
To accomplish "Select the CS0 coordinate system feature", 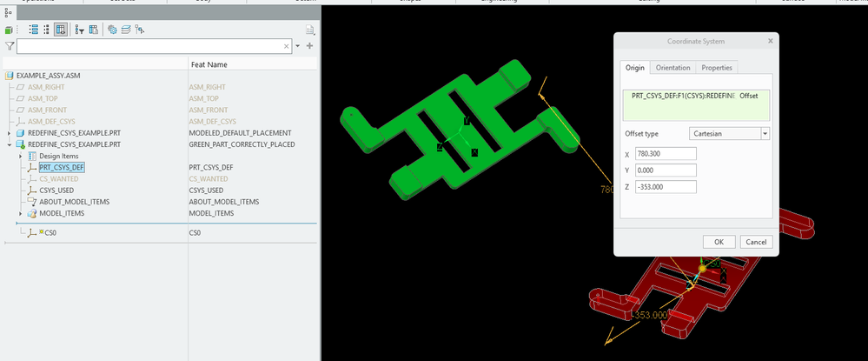I will (50, 233).
